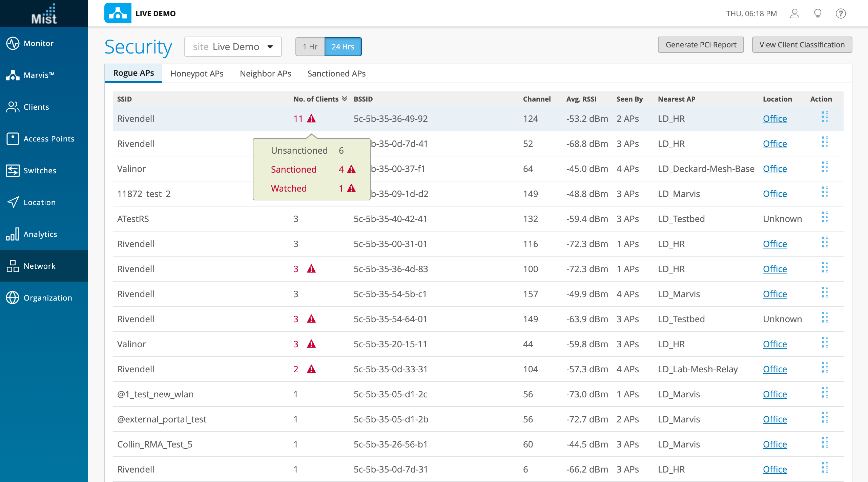
Task: Open the Office location link for the @1_test_new_wlan row
Action: coord(774,394)
